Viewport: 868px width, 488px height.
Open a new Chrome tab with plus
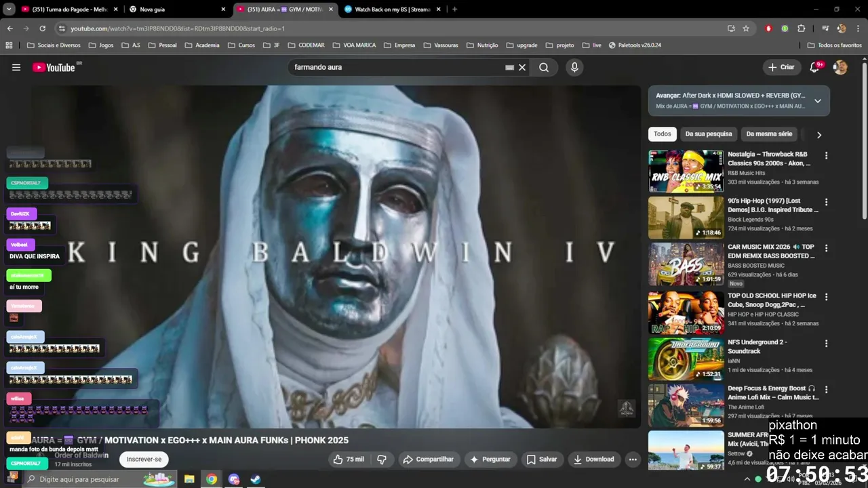(x=454, y=9)
